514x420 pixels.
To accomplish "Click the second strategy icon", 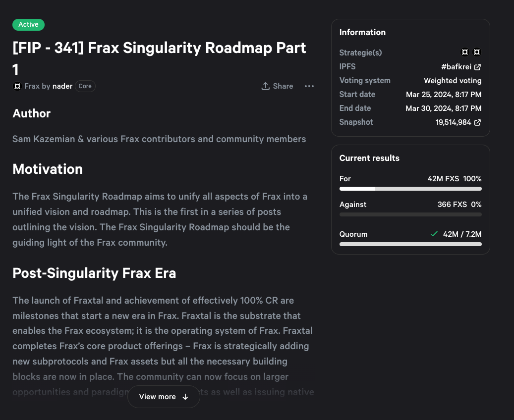I will tap(477, 52).
